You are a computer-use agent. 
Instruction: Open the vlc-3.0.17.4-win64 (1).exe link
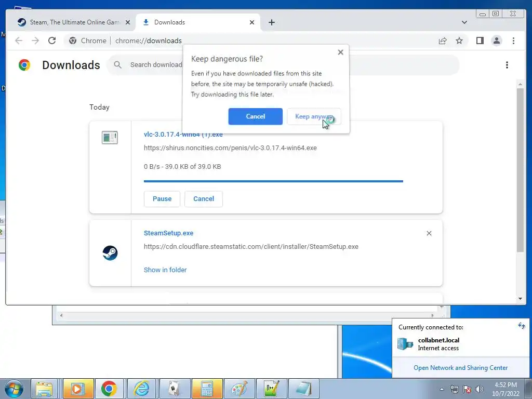[183, 135]
